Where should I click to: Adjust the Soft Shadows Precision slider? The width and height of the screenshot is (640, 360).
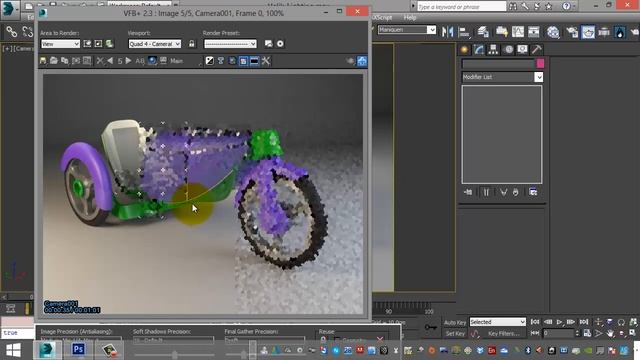[175, 354]
